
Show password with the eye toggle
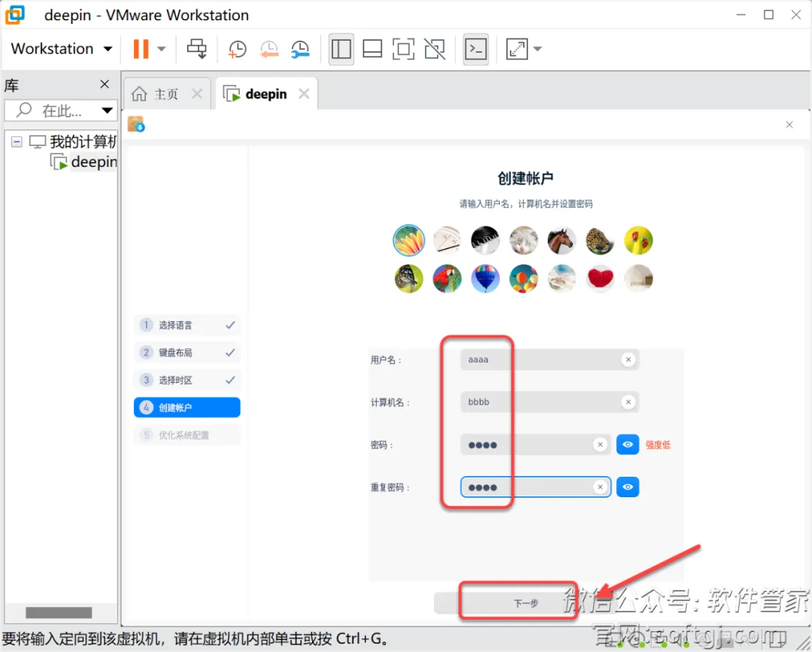coord(628,444)
